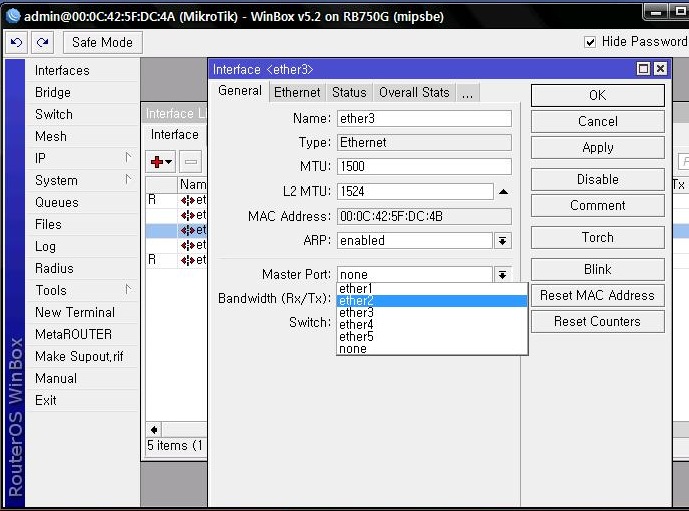Image resolution: width=689 pixels, height=511 pixels.
Task: Collapse the L2 MTU field arrow
Action: [x=504, y=192]
